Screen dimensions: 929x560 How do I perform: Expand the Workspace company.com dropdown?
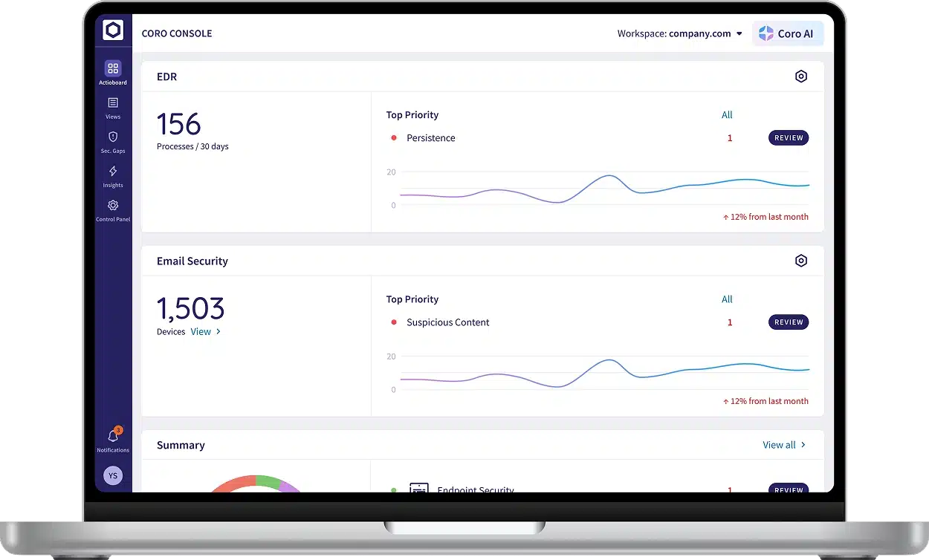739,33
